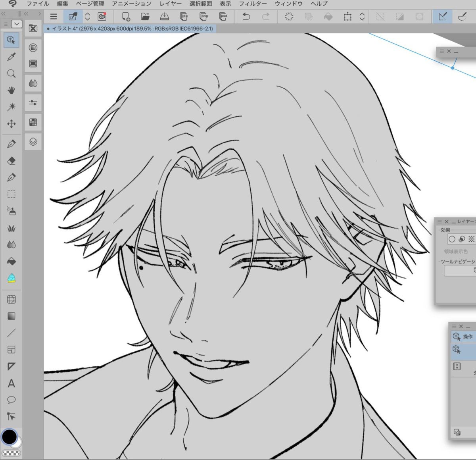The height and width of the screenshot is (460, 476).
Task: Open the hamburger menu in command bar
Action: pos(54,17)
